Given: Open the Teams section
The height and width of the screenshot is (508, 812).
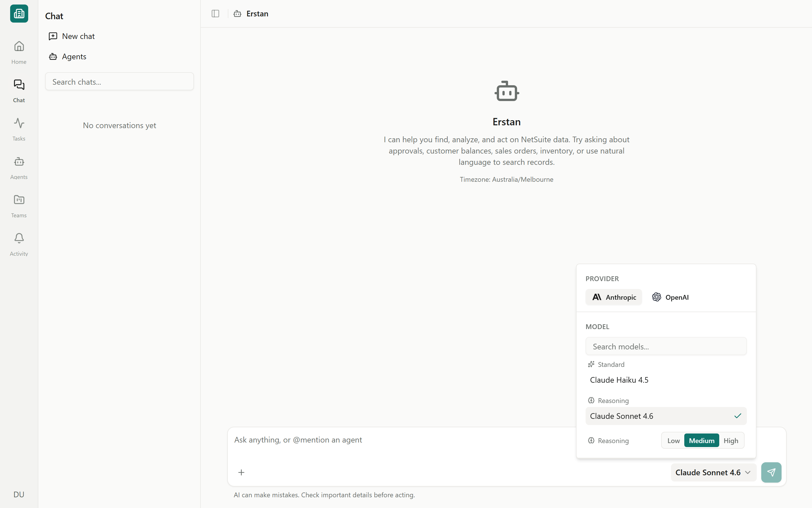Looking at the screenshot, I should 19,206.
